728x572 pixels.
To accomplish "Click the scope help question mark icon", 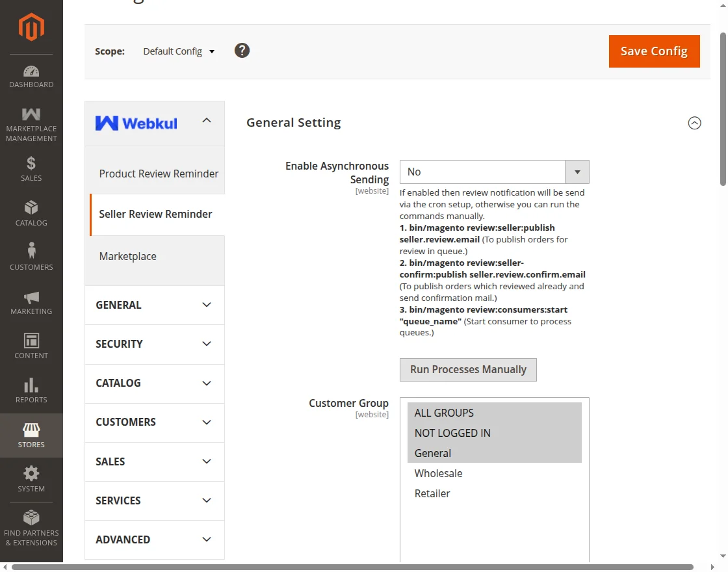I will tap(242, 50).
